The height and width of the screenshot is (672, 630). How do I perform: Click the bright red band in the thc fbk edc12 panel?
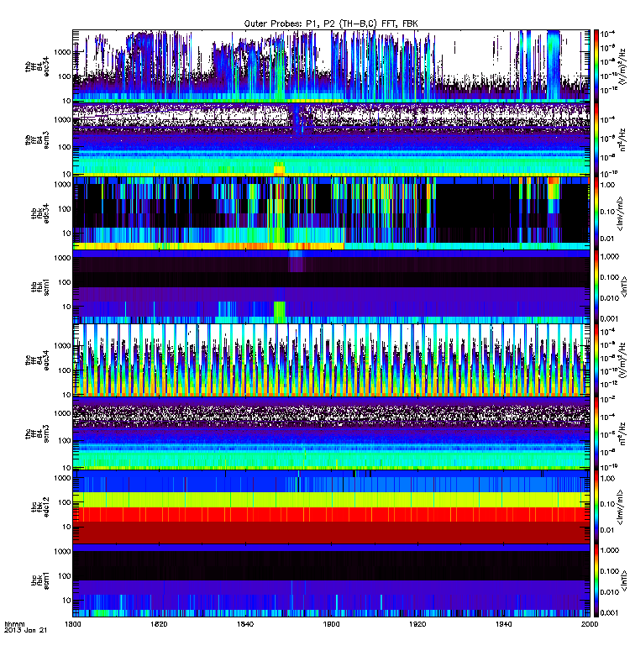[x=331, y=514]
